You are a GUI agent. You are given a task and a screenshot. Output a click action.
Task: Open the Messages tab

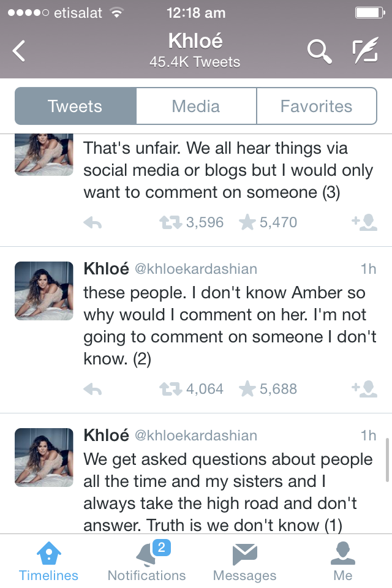click(x=244, y=562)
